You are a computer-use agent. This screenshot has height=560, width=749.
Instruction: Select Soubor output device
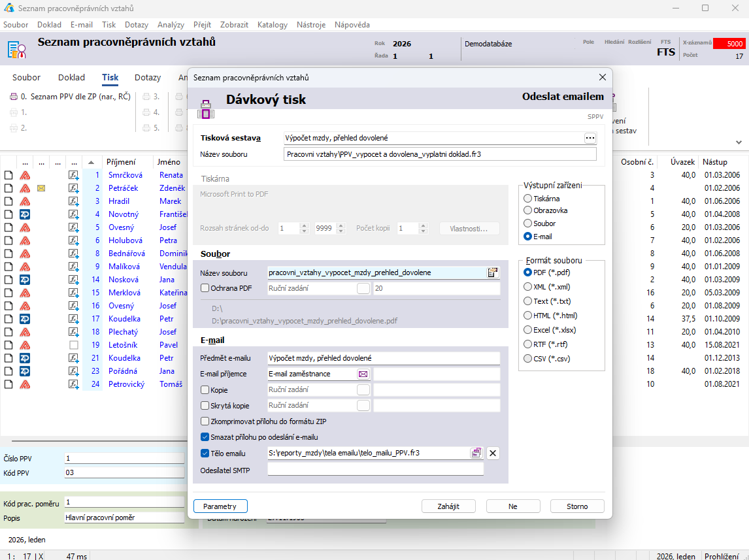click(x=527, y=223)
